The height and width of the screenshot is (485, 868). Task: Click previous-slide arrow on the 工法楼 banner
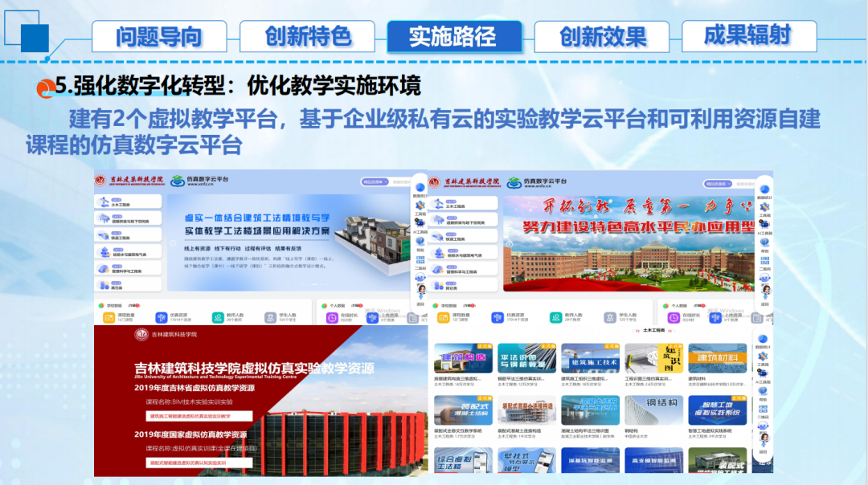[x=173, y=243]
